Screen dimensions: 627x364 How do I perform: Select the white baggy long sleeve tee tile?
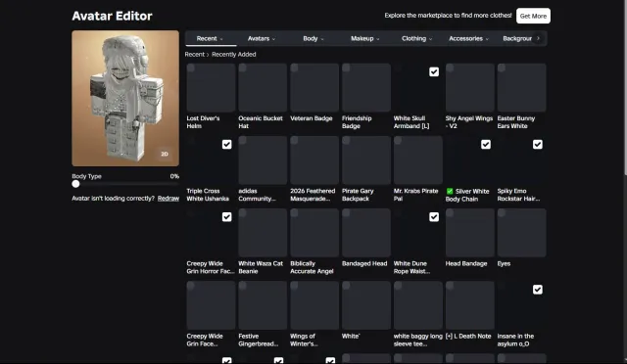[x=418, y=305]
